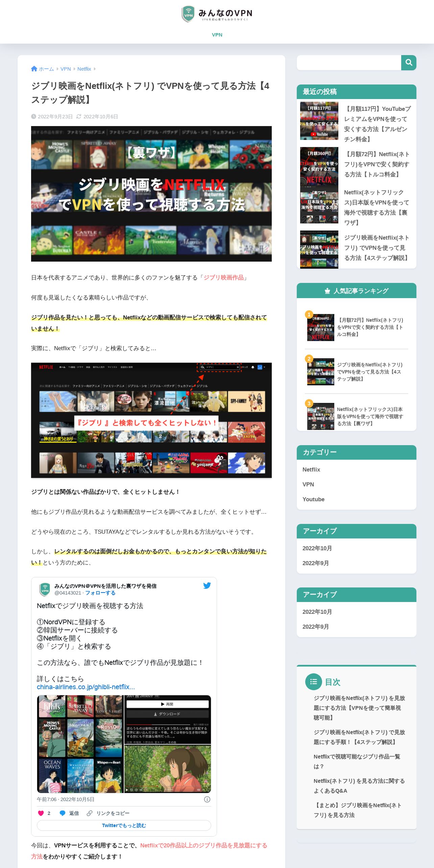Click the article title heading
434x868 pixels.
tap(150, 93)
